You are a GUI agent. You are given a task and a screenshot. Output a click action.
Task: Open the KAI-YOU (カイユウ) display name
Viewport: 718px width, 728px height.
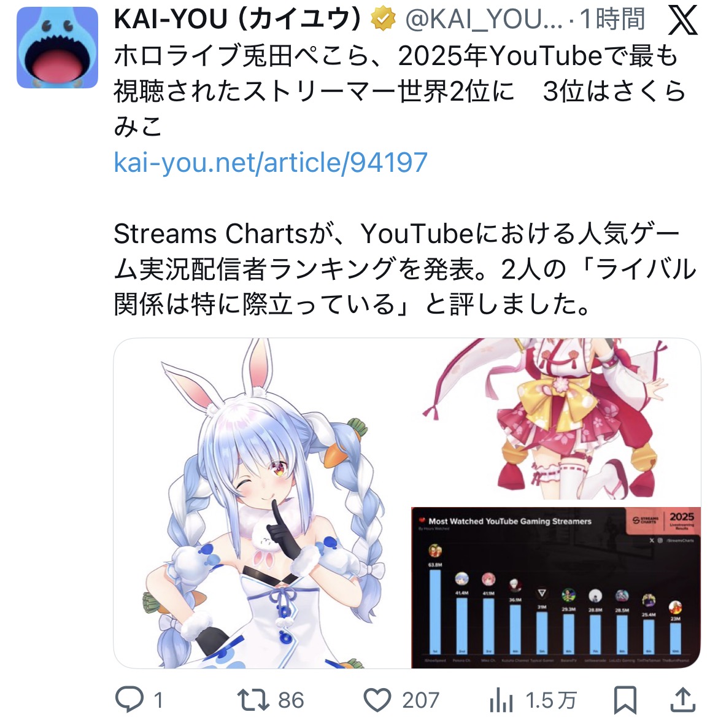click(x=237, y=20)
